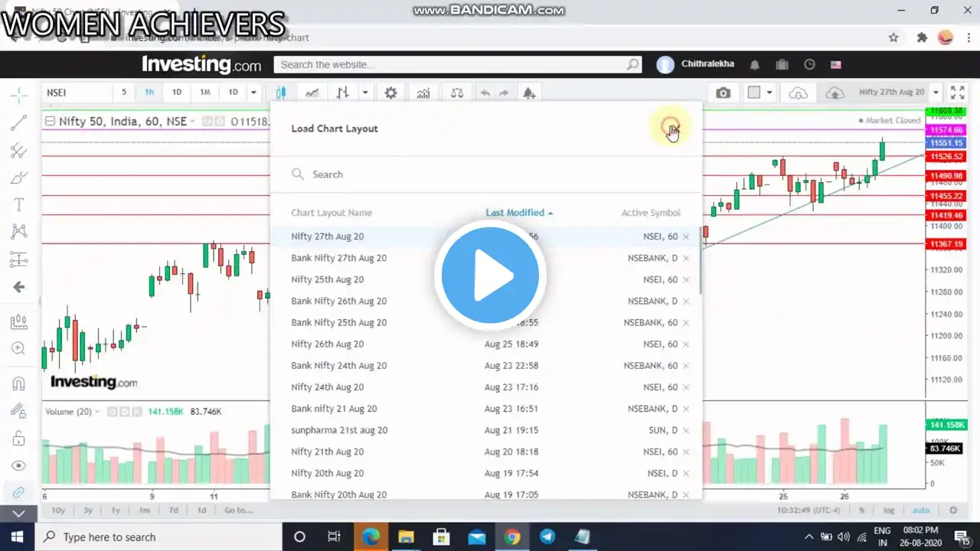Sort by Chart Layout Name column
The image size is (980, 551).
point(332,213)
